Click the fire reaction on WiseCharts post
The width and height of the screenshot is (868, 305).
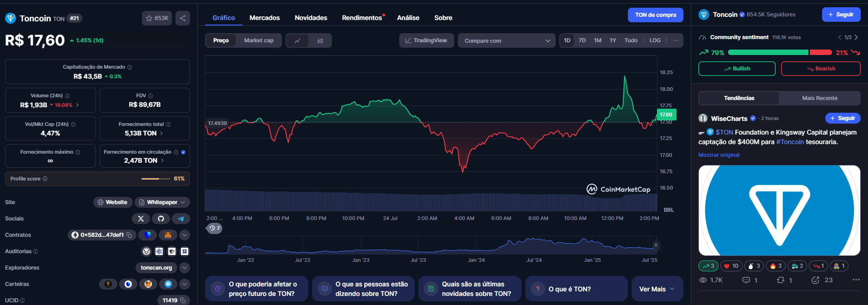pyautogui.click(x=776, y=266)
